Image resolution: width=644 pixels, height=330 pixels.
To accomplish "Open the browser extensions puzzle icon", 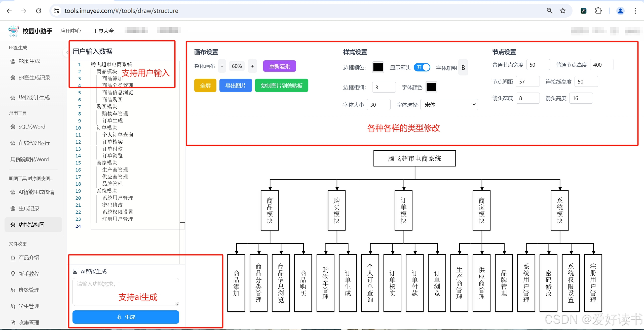I will 598,11.
